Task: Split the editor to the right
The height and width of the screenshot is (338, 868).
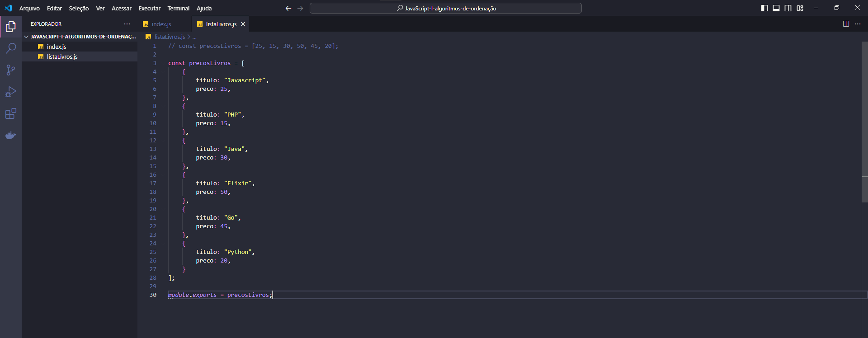Action: (846, 24)
